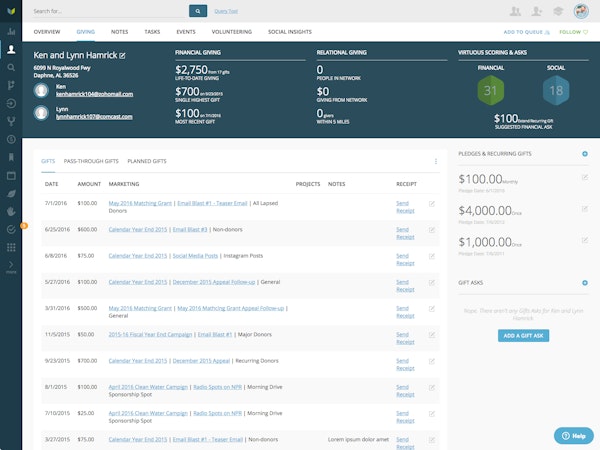Select the Planned Gifts tab
Screen dimensions: 600x450
tap(147, 161)
